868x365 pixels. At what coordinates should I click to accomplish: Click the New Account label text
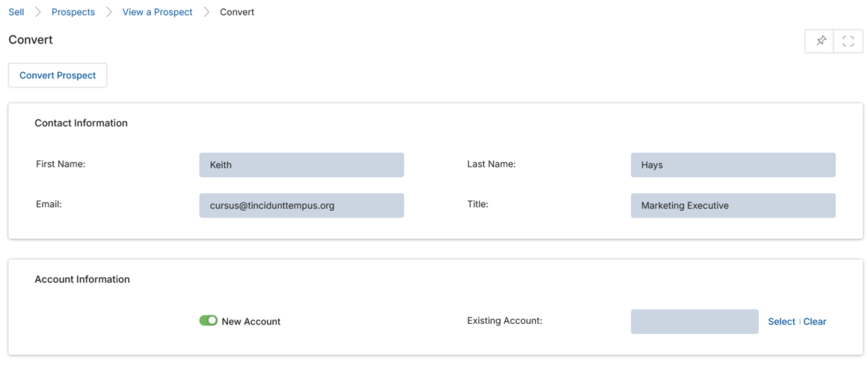point(251,321)
